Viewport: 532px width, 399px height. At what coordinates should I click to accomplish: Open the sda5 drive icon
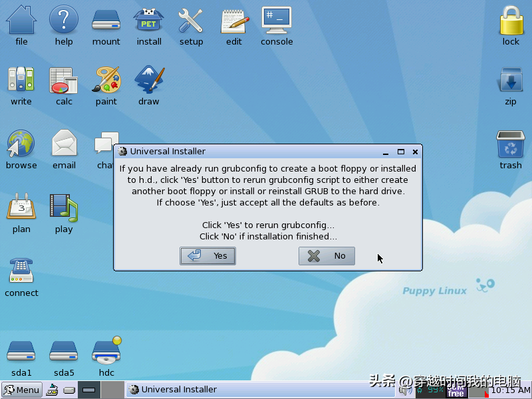[64, 351]
